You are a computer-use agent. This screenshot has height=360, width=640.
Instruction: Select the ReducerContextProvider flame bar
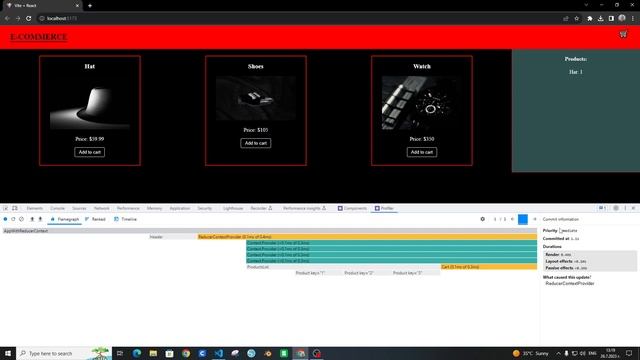pyautogui.click(x=367, y=237)
